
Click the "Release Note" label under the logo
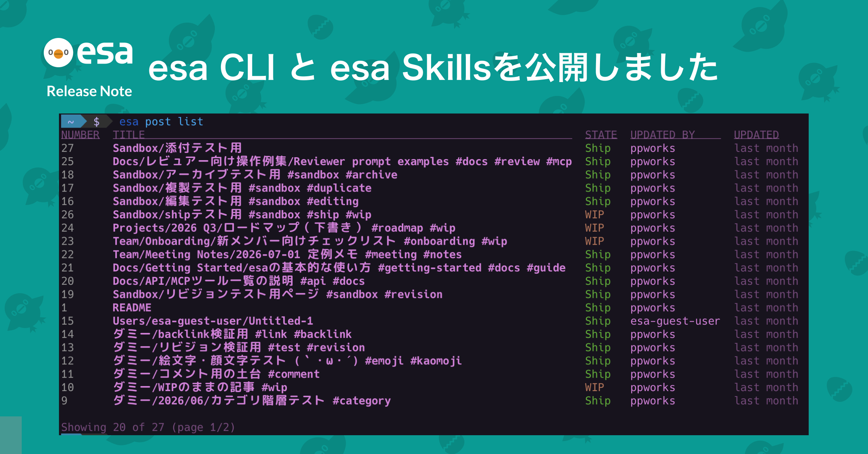[x=89, y=91]
